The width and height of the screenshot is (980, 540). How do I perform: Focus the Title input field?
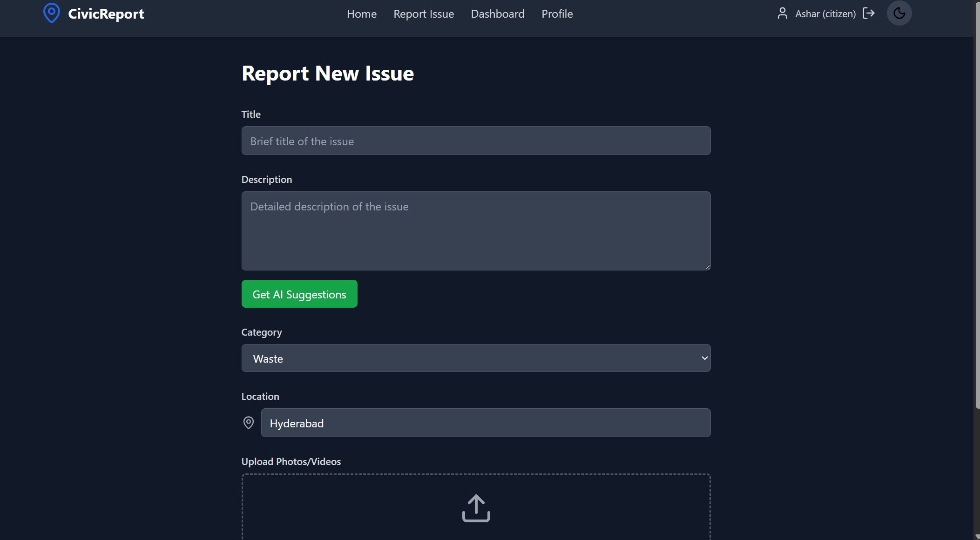475,141
